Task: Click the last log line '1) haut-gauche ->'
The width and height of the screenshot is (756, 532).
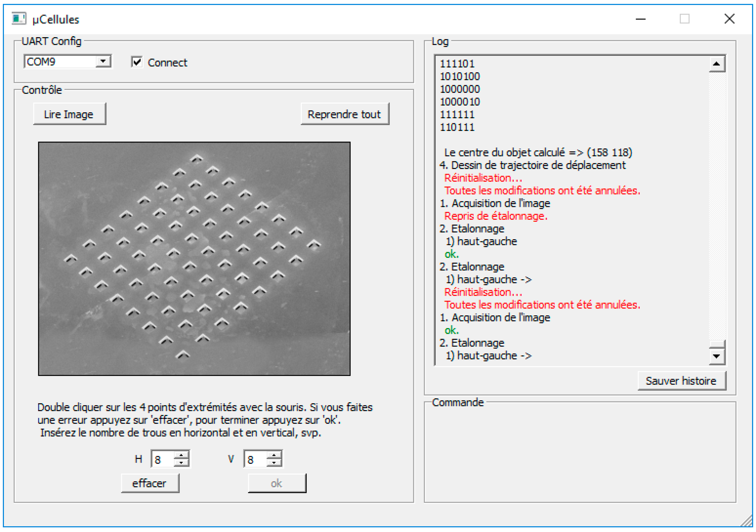Action: tap(489, 356)
